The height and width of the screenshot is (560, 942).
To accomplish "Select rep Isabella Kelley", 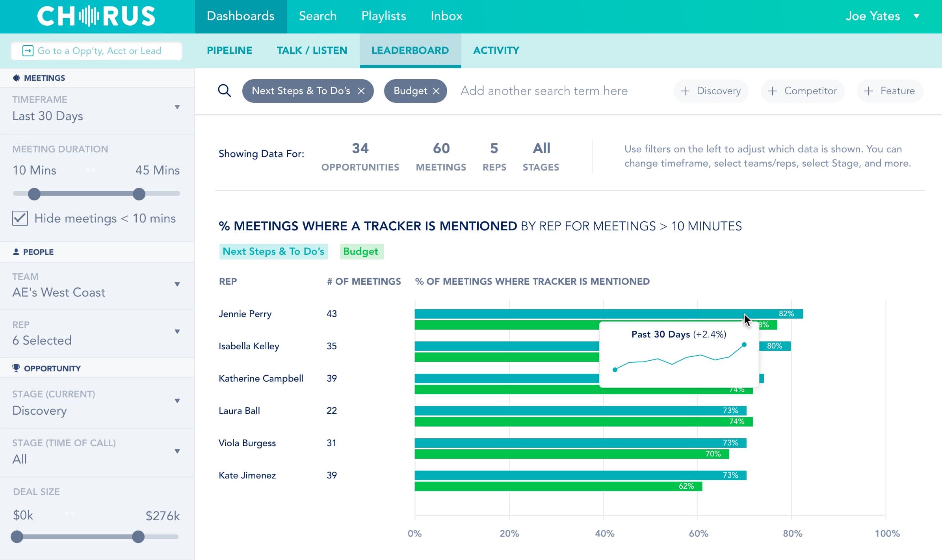I will click(x=249, y=346).
